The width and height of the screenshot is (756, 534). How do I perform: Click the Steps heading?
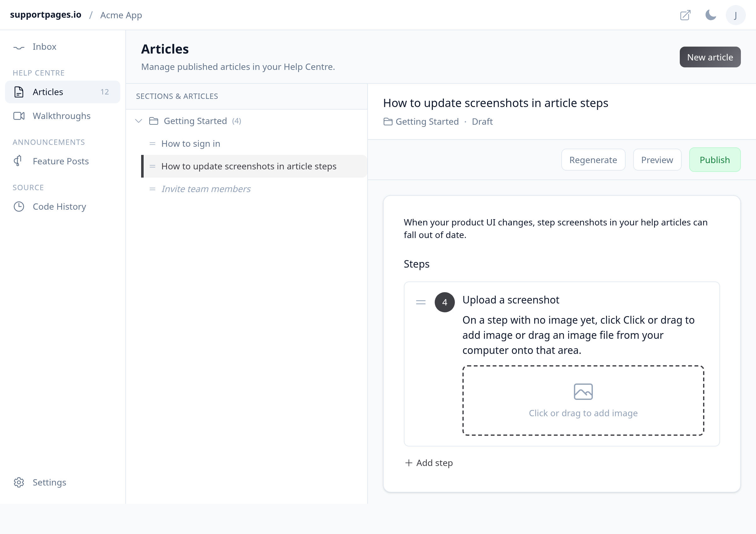pyautogui.click(x=416, y=264)
